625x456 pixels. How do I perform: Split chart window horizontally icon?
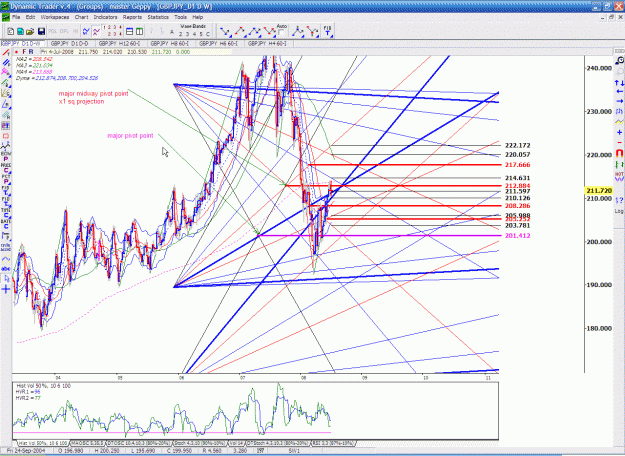tap(130, 31)
